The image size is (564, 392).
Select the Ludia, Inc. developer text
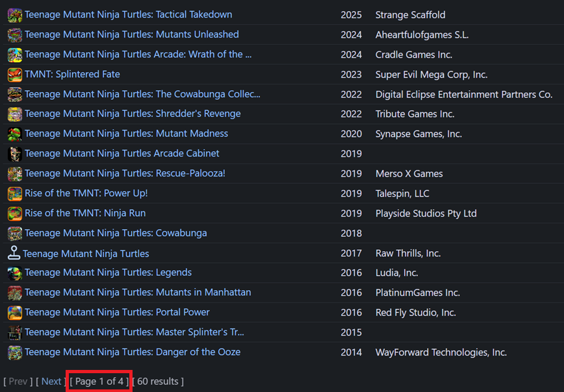pyautogui.click(x=397, y=273)
